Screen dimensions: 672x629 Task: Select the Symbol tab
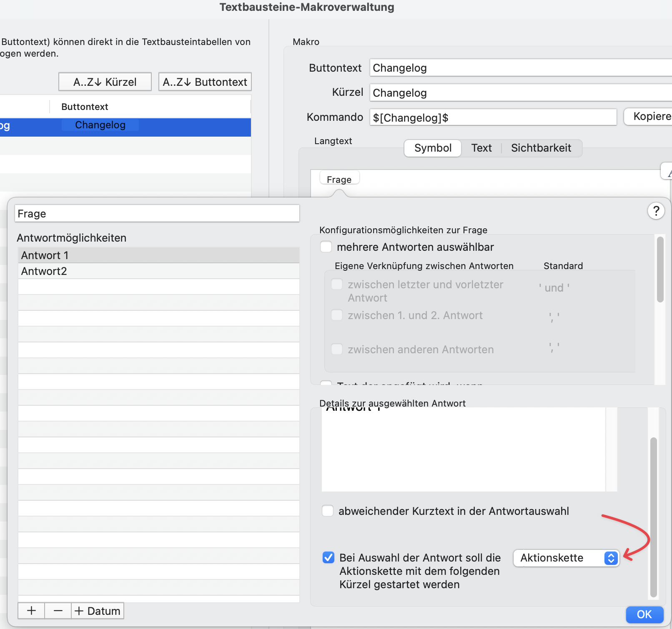[432, 148]
